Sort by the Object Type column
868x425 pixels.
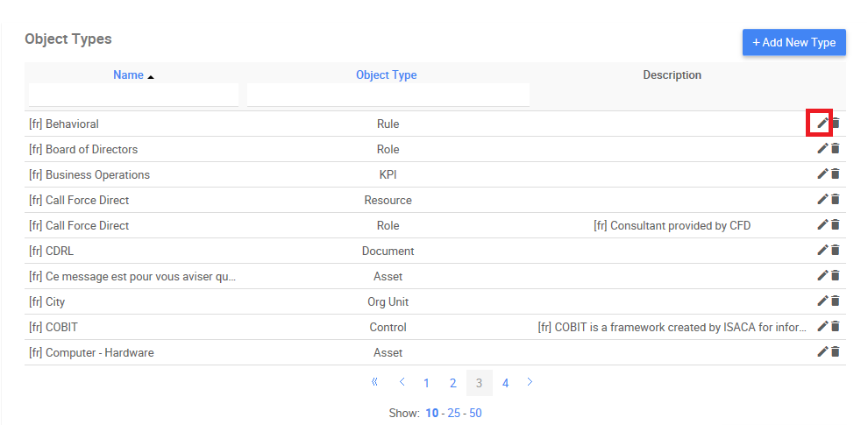pyautogui.click(x=386, y=75)
